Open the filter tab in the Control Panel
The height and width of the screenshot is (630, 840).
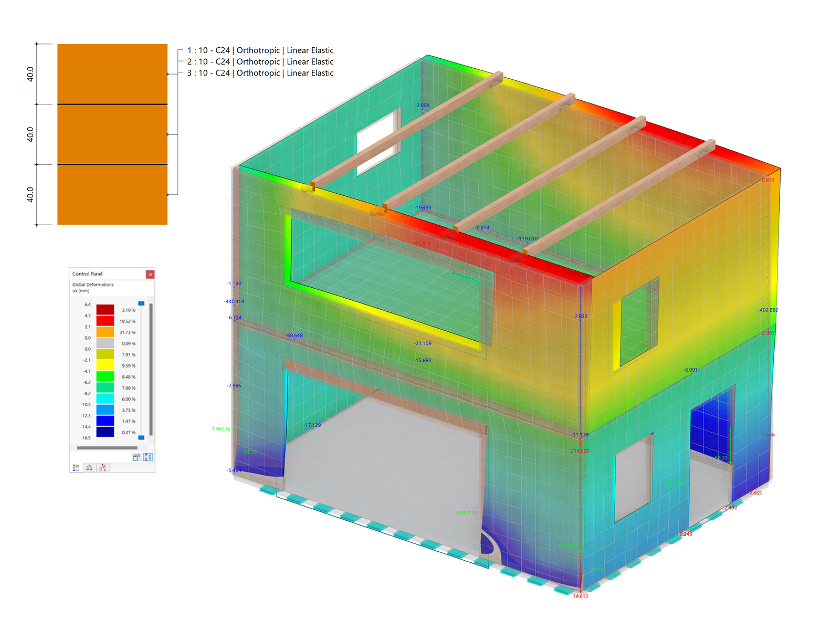(103, 467)
